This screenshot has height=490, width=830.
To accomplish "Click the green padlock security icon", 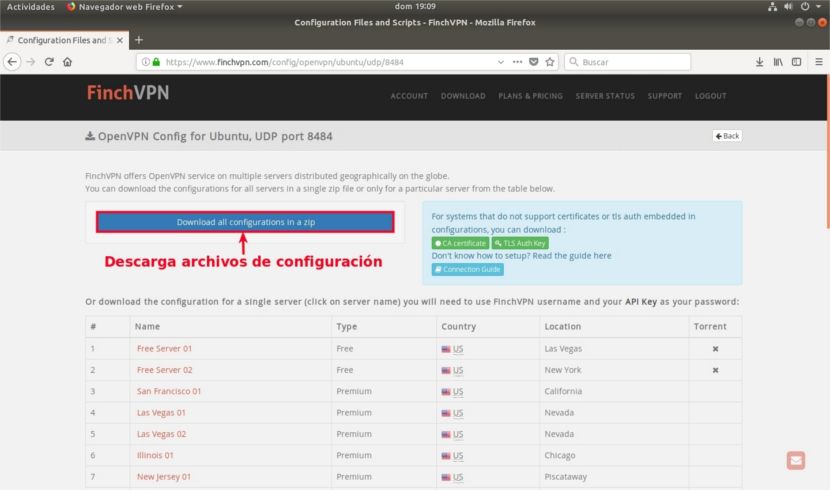I will pos(156,62).
